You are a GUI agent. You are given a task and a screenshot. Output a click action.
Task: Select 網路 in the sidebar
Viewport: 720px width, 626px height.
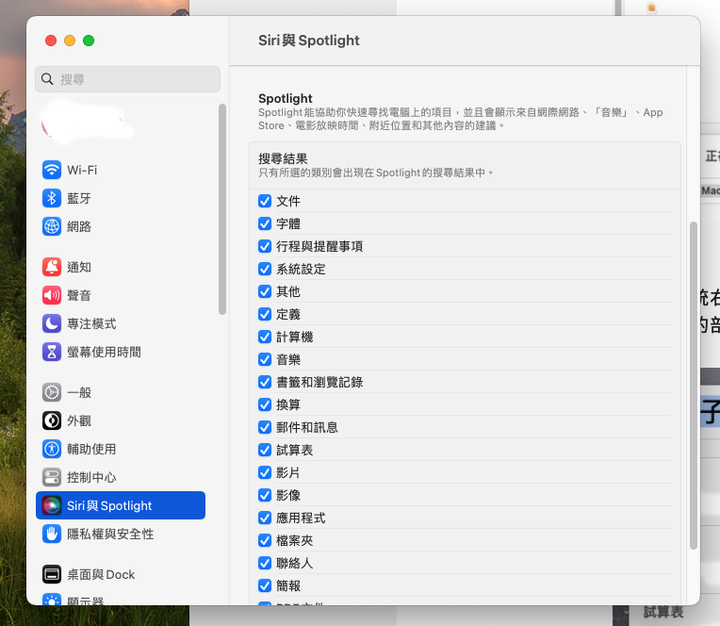(x=121, y=226)
